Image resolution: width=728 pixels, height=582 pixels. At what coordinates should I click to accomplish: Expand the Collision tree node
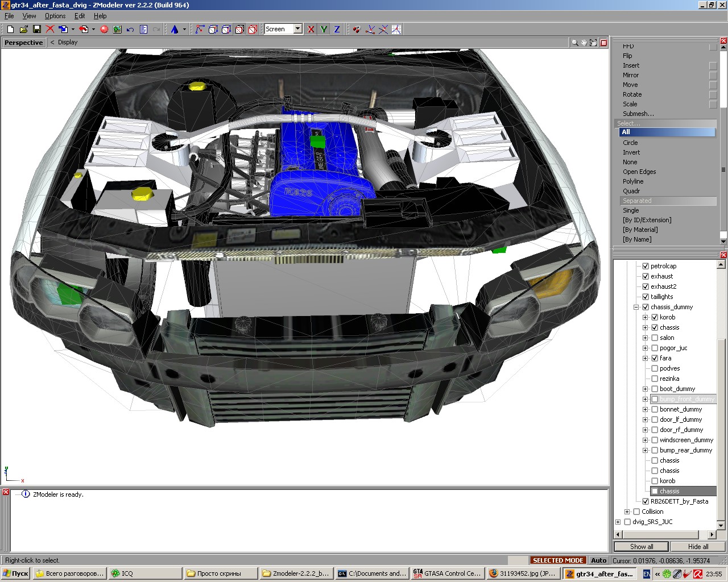[627, 512]
